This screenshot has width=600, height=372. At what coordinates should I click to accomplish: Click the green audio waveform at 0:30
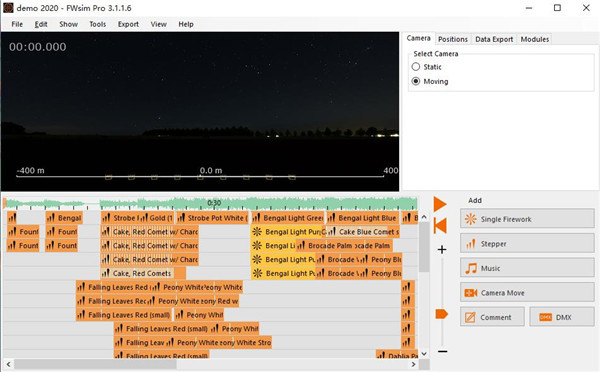214,203
